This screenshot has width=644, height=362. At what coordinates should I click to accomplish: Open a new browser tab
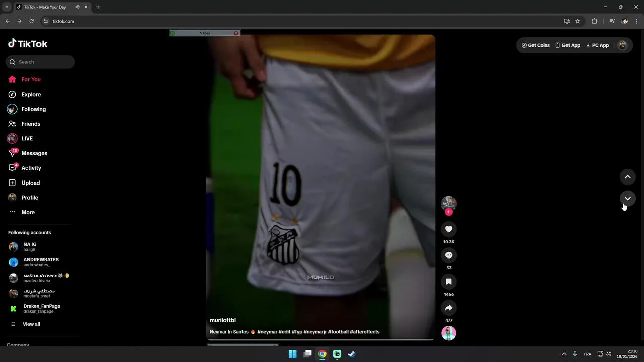coord(98,7)
